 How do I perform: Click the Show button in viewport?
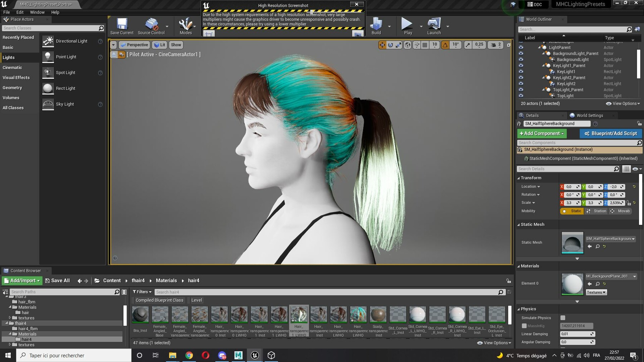point(176,45)
